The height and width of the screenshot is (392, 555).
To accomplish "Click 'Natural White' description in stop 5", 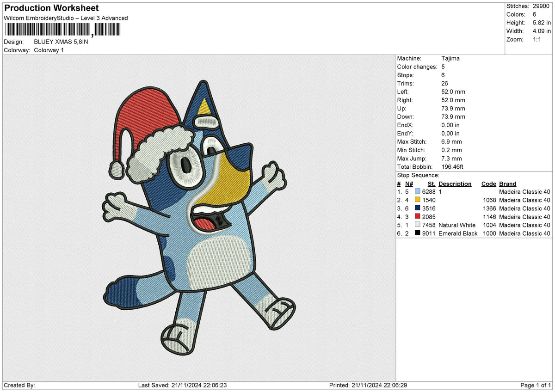I will (457, 225).
